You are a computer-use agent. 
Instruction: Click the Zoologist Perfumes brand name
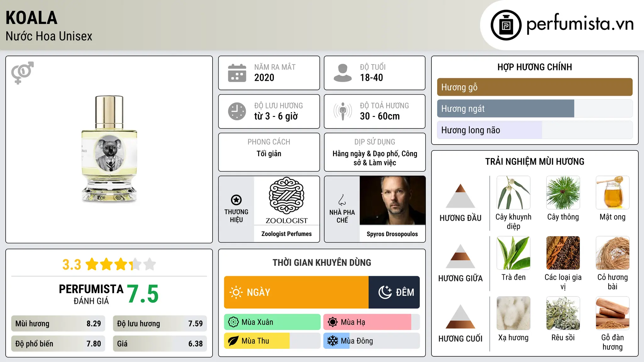(x=286, y=234)
